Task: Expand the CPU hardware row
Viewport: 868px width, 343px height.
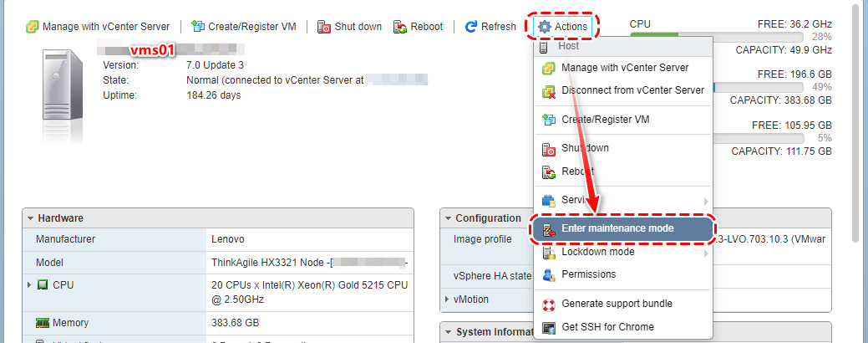Action: 30,285
